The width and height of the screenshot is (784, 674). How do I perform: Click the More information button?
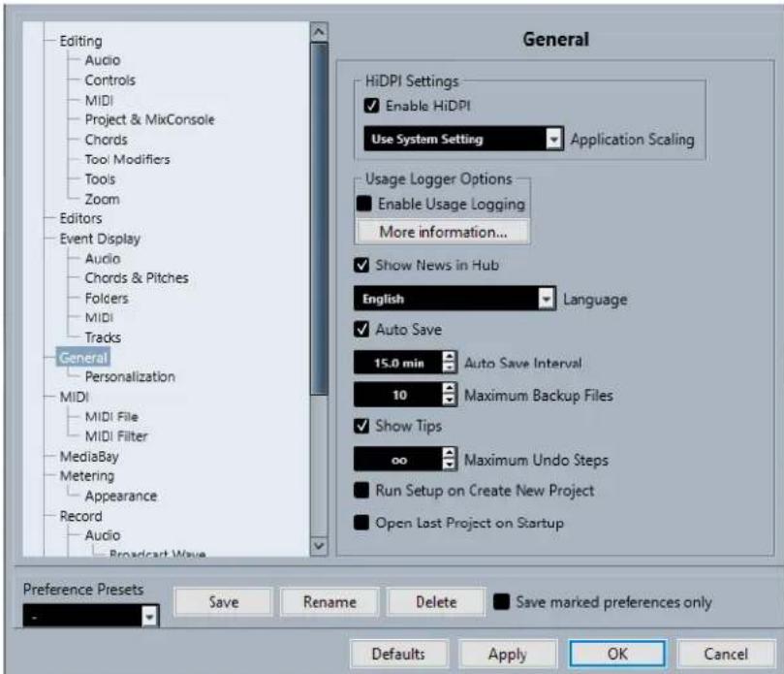(x=443, y=232)
